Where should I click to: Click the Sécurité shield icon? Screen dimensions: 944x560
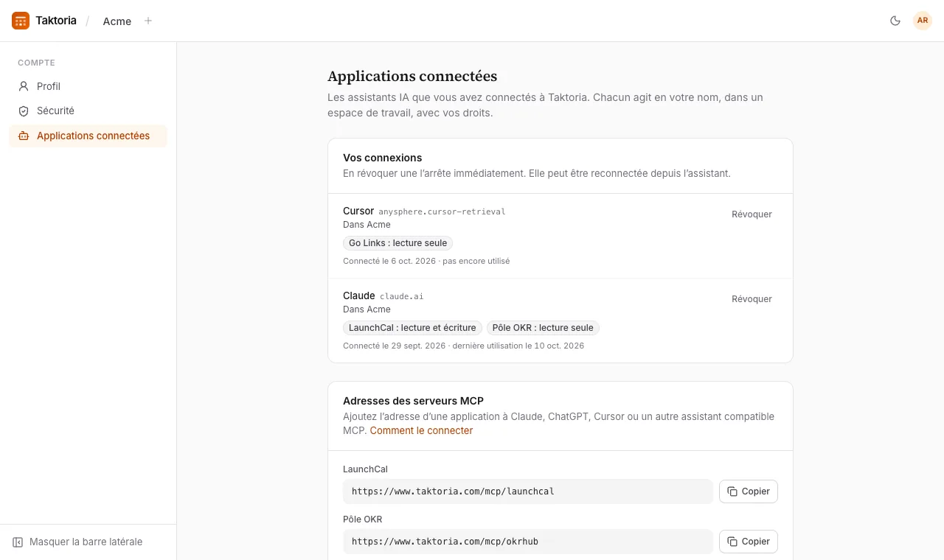(x=24, y=111)
